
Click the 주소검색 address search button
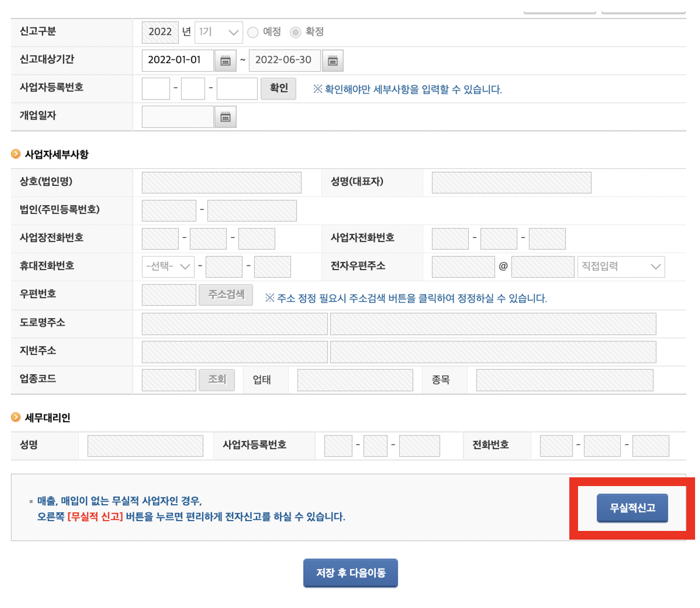pos(225,295)
